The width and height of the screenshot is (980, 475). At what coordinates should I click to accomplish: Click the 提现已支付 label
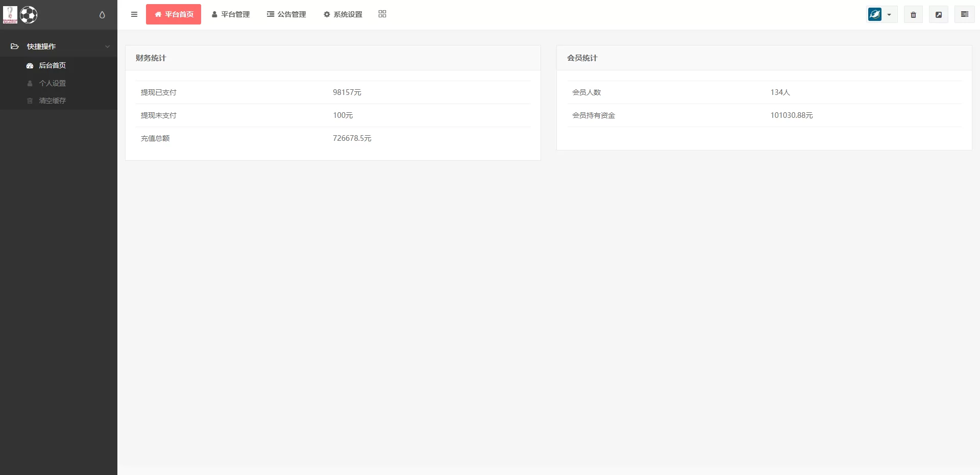point(159,92)
